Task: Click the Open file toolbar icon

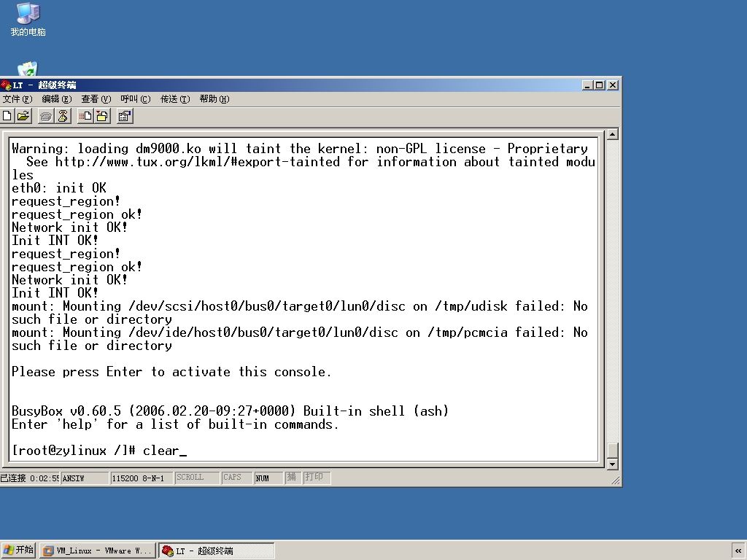Action: tap(23, 116)
